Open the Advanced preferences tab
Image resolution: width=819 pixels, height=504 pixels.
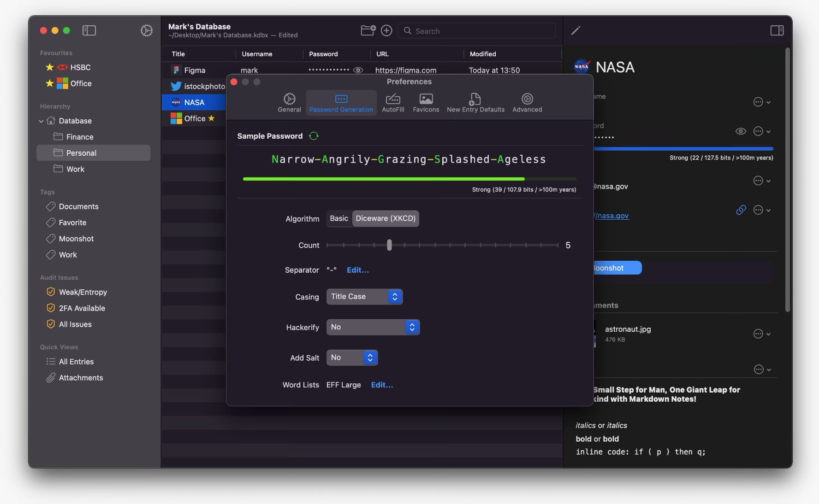527,103
